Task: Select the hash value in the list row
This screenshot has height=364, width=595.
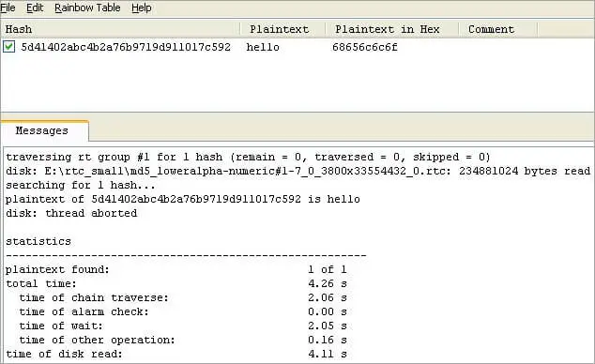Action: (126, 47)
